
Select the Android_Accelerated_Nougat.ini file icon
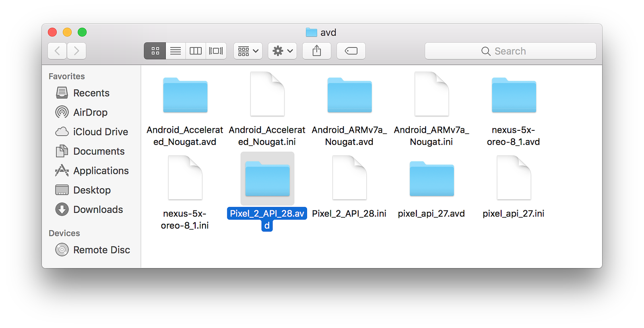click(x=267, y=94)
